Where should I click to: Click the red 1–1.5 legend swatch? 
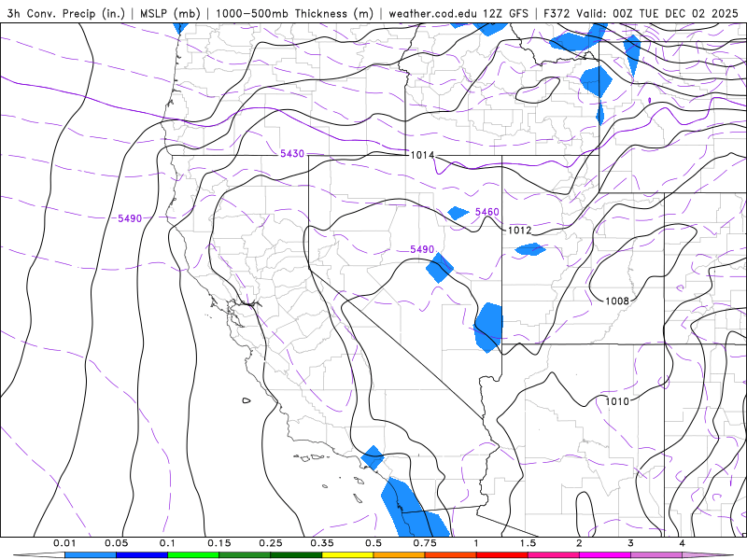502,555
